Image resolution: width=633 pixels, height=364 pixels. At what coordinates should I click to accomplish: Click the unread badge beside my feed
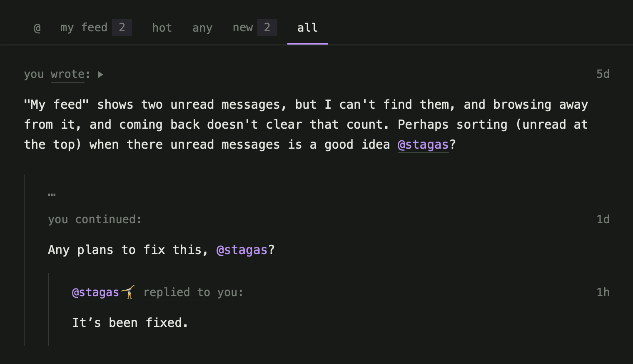122,27
